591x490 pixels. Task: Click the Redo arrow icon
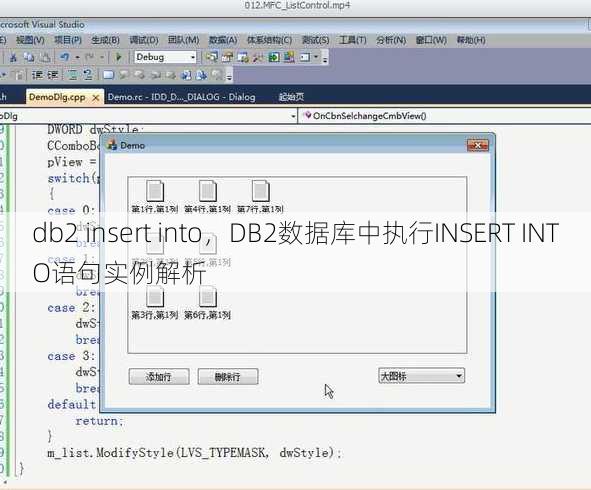90,57
